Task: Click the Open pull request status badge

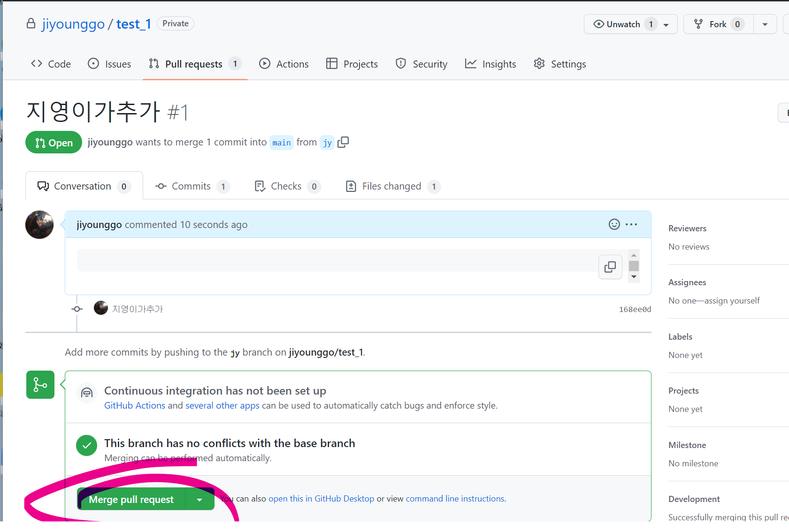Action: click(x=54, y=142)
